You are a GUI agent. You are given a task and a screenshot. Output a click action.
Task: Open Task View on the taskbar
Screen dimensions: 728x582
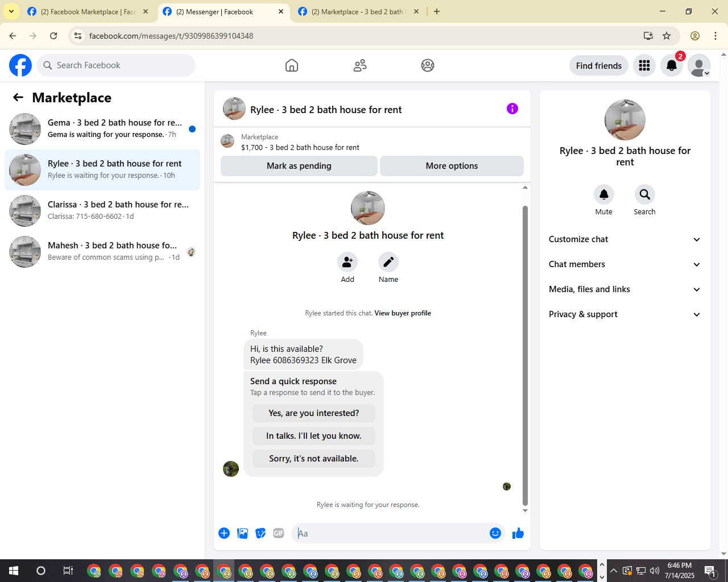(x=68, y=571)
